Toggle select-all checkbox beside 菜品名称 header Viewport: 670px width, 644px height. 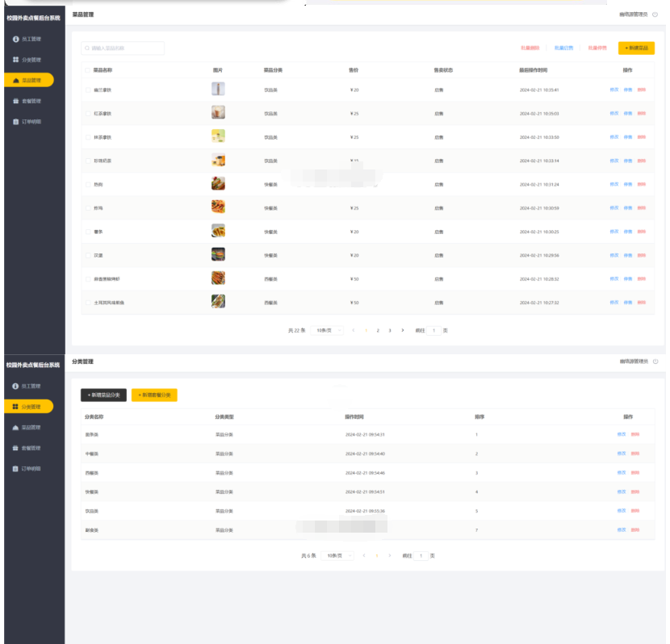tap(88, 70)
